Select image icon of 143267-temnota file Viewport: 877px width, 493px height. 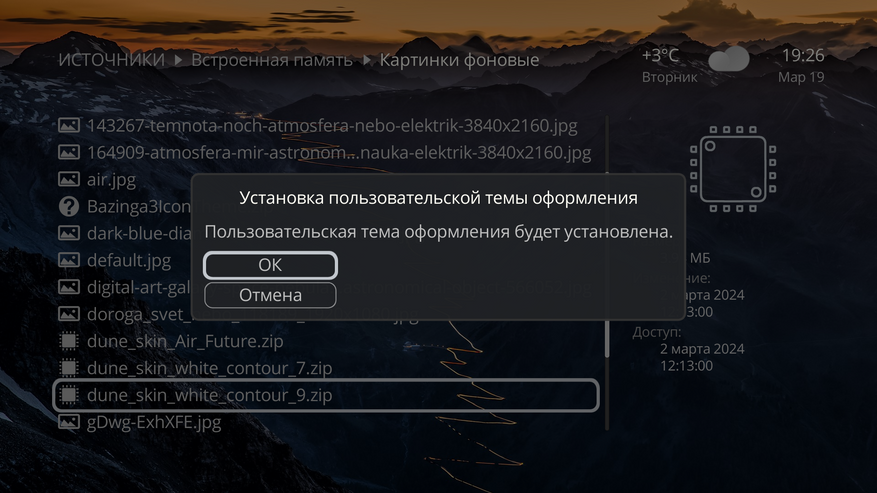pyautogui.click(x=69, y=125)
